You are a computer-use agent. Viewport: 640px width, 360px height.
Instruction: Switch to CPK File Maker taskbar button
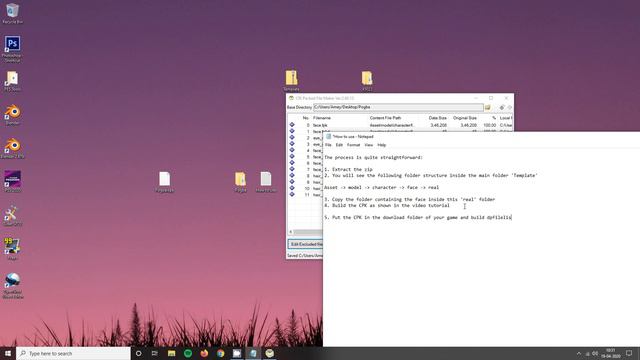click(x=269, y=353)
